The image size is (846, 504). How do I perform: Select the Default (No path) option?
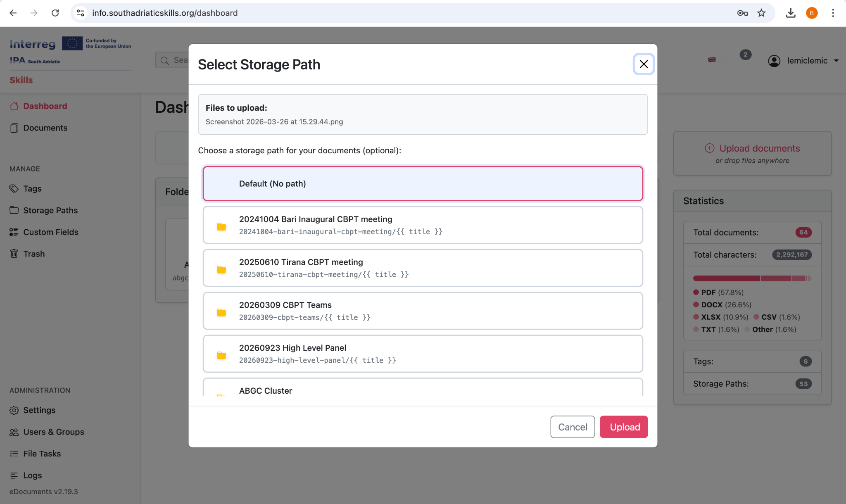click(423, 184)
